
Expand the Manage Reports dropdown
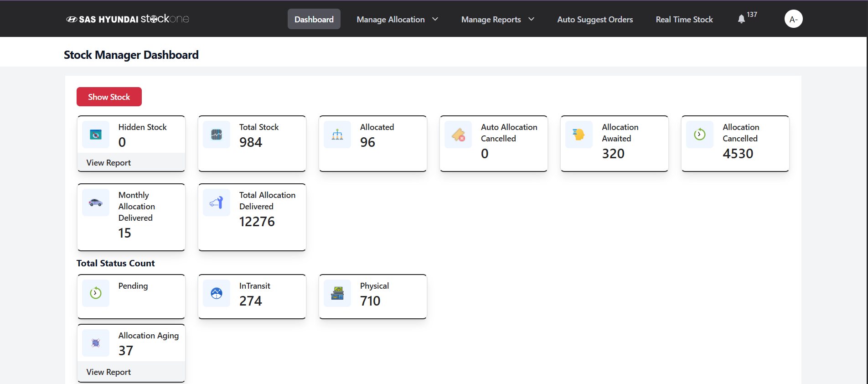point(497,20)
